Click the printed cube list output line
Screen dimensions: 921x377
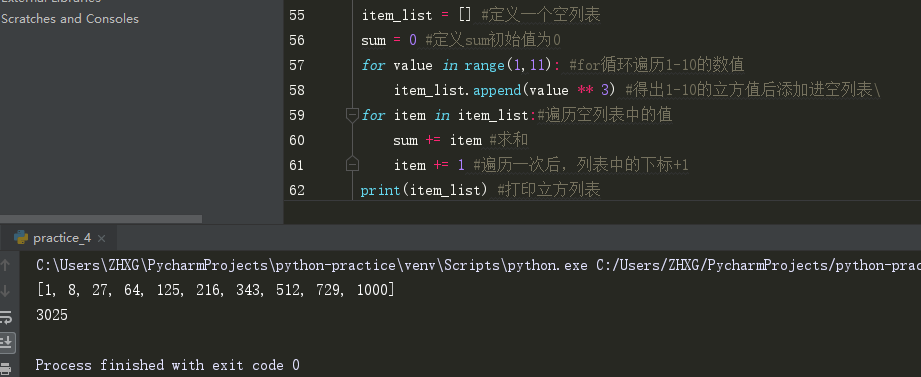215,290
